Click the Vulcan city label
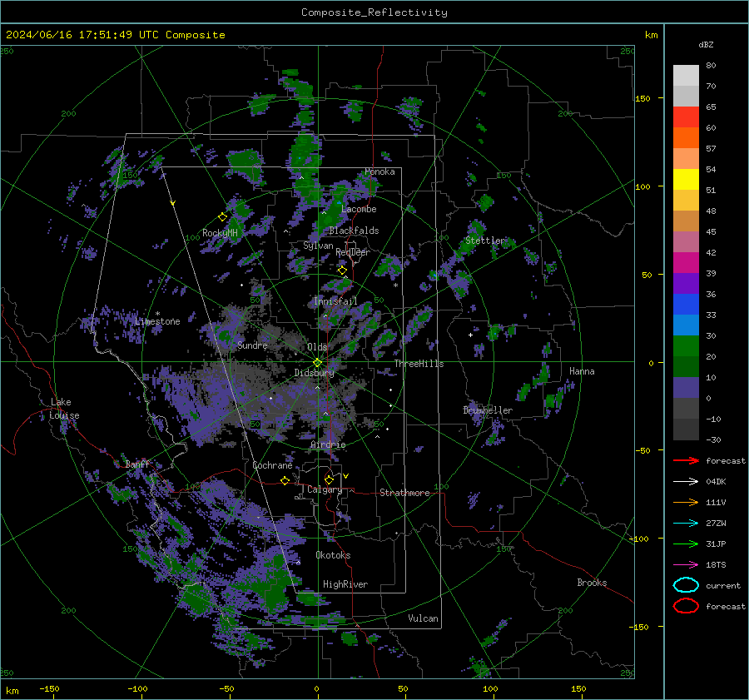This screenshot has height=700, width=749. click(x=423, y=618)
